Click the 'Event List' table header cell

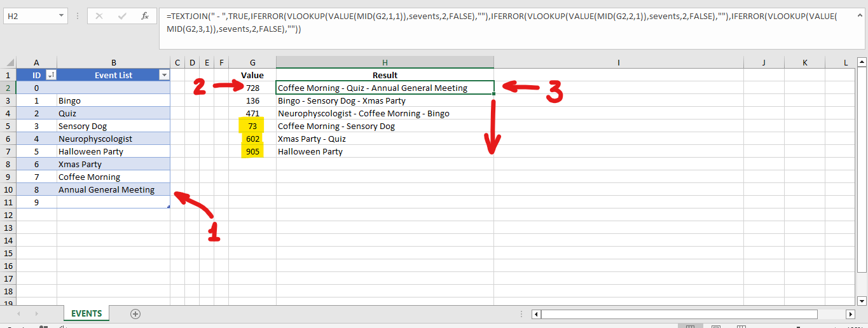click(x=113, y=75)
